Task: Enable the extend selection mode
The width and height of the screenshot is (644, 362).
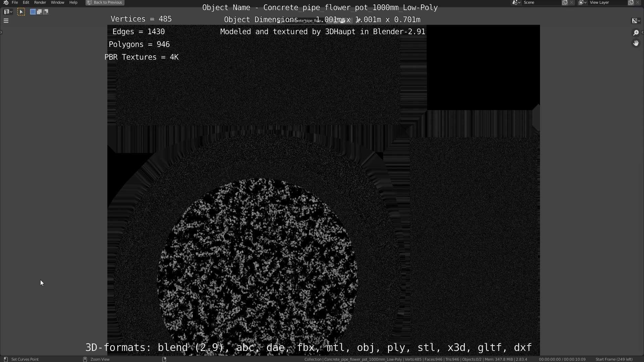Action: (39, 12)
